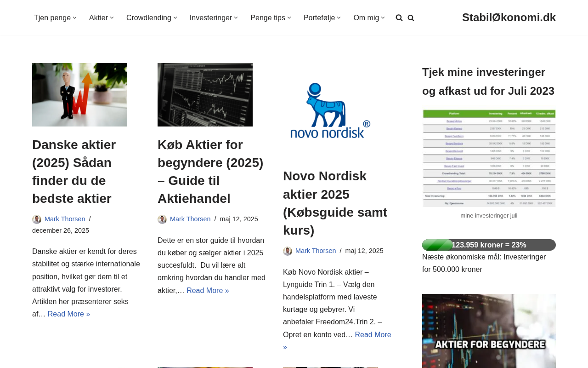
Task: Open the Danske aktier (2025) article title
Action: (74, 172)
